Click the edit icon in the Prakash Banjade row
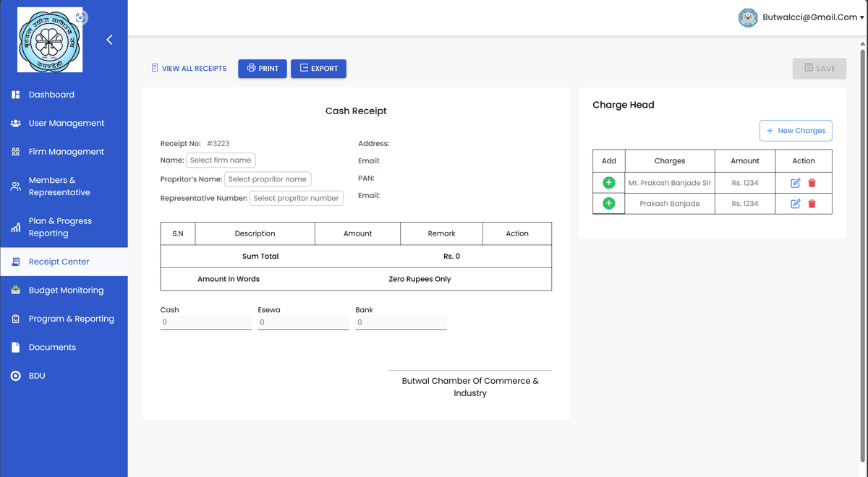The height and width of the screenshot is (477, 868). pyautogui.click(x=796, y=204)
